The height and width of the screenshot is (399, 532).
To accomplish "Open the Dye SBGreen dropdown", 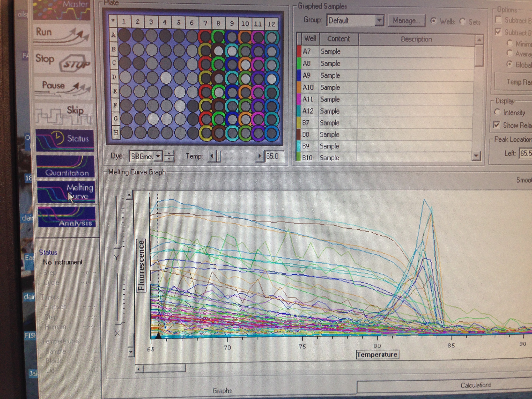I will click(158, 156).
